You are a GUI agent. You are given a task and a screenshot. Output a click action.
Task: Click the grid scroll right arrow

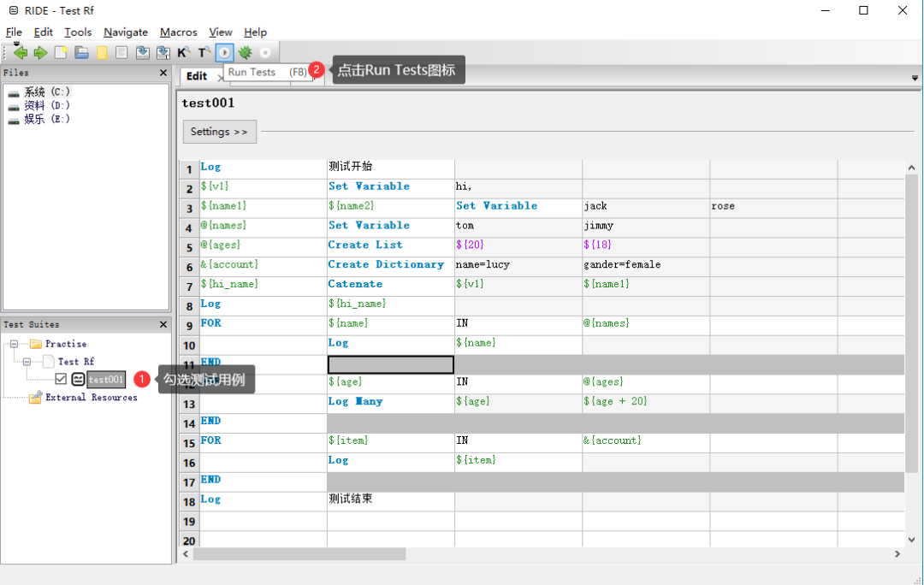tap(897, 553)
